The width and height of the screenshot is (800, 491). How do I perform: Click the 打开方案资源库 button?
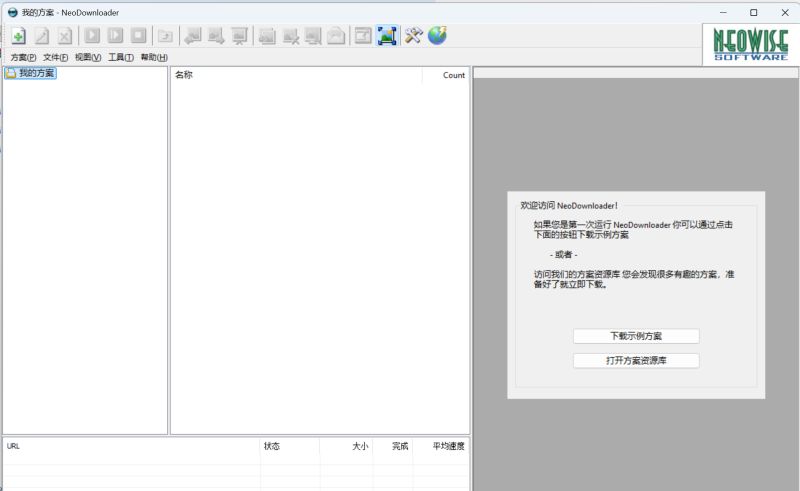click(636, 360)
